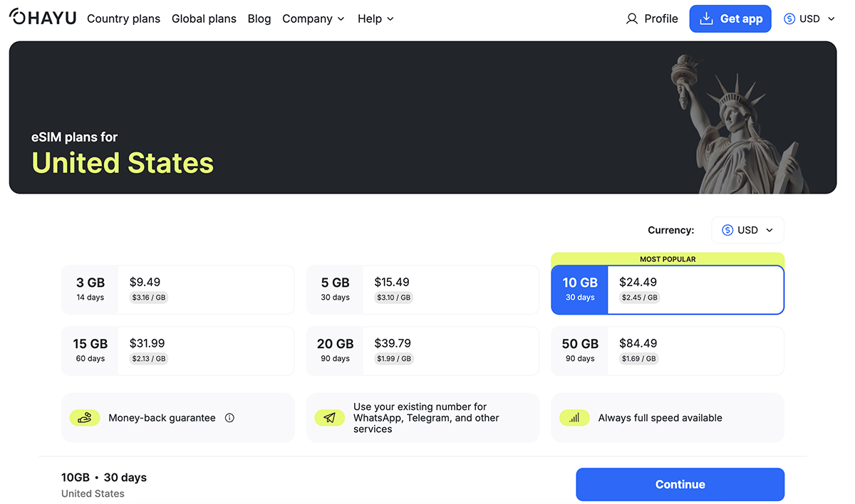
Task: Click the money-back guarantee hand icon
Action: click(x=85, y=418)
